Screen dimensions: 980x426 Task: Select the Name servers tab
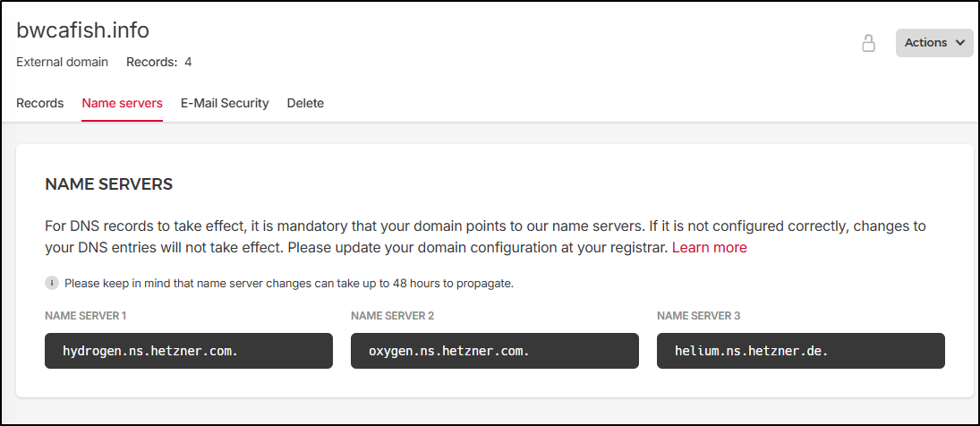point(122,103)
